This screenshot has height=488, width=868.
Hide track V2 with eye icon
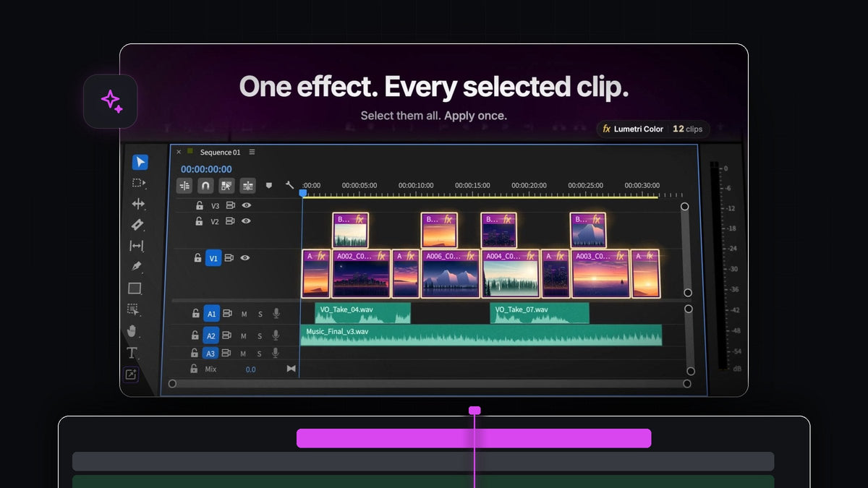point(246,221)
